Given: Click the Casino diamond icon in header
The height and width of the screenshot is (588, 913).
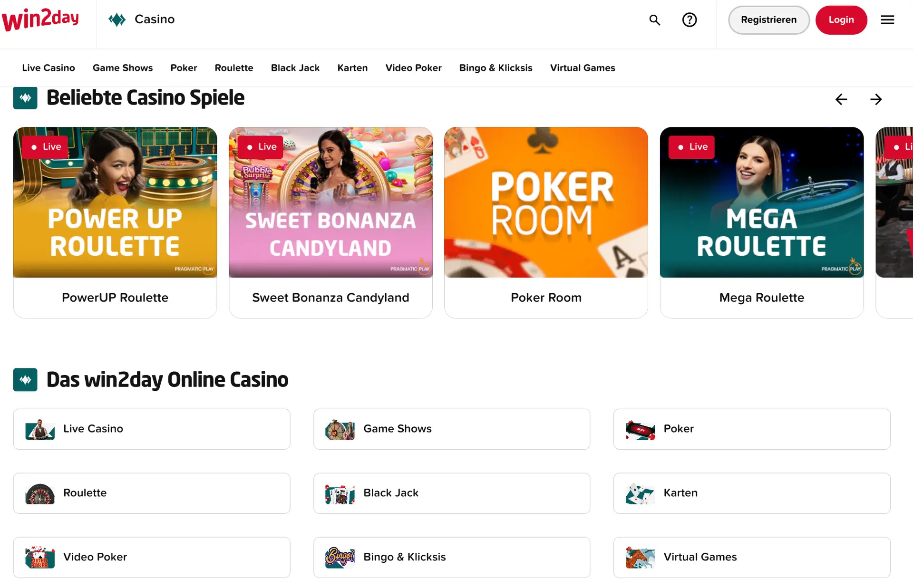Looking at the screenshot, I should coord(117,19).
